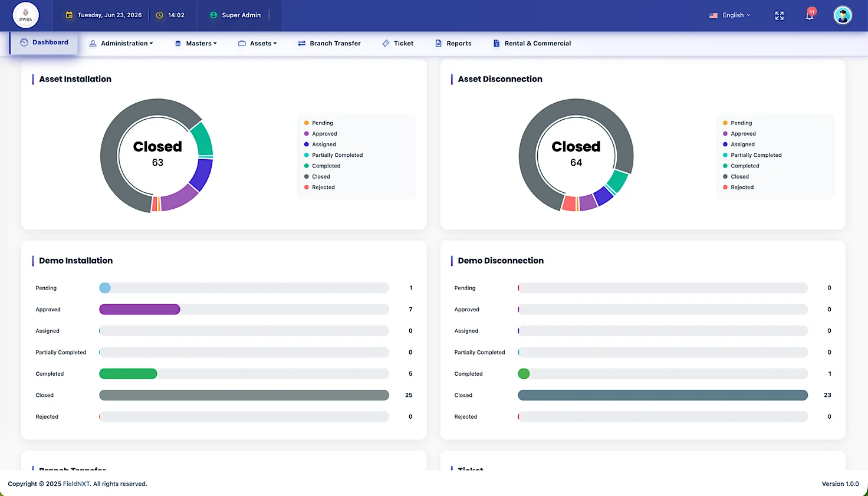Image resolution: width=868 pixels, height=496 pixels.
Task: Click the Administration person icon
Action: tap(93, 43)
